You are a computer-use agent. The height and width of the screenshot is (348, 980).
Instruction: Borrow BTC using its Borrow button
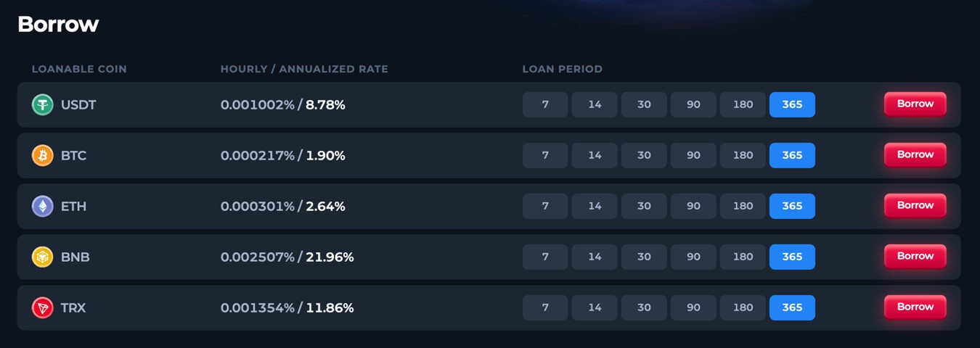[x=915, y=154]
